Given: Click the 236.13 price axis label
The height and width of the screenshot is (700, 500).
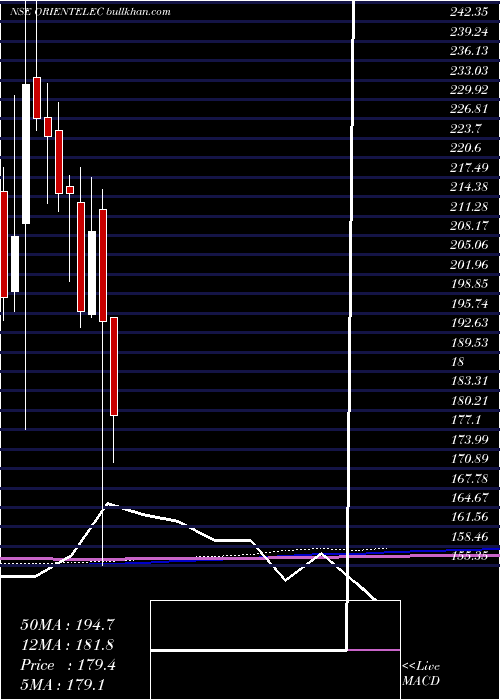Looking at the screenshot, I should click(468, 51).
